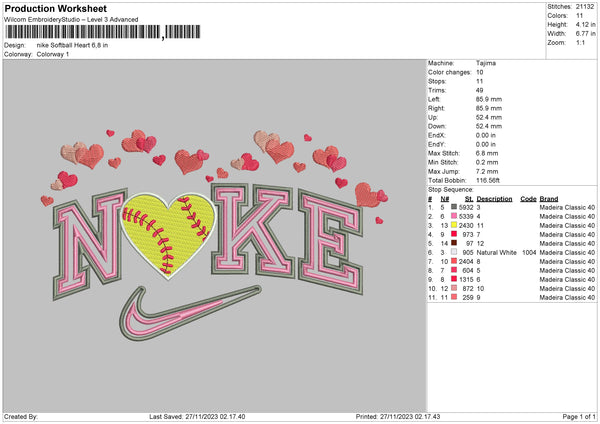
Task: Select the dark brown swatch in stop 5
Action: [454, 243]
